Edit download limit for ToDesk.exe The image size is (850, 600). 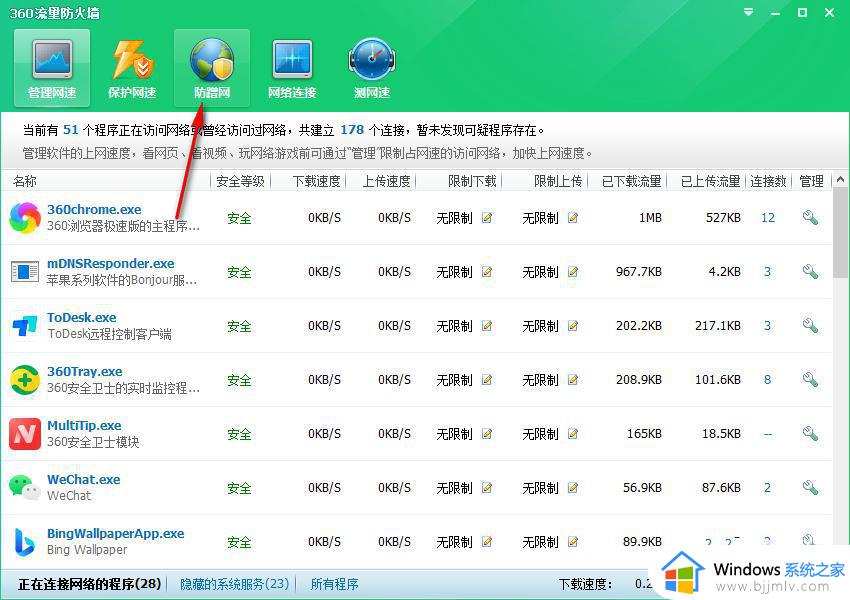tap(487, 326)
